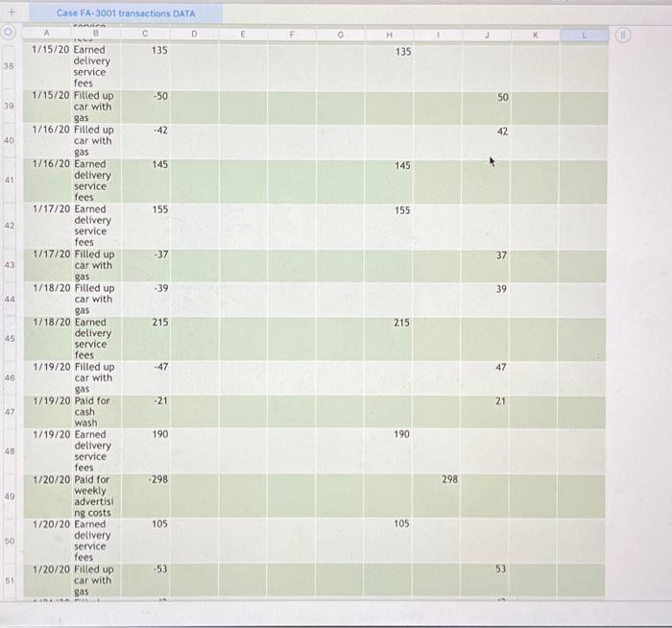This screenshot has height=628, width=672.
Task: Click the 42 value in column J
Action: point(502,132)
